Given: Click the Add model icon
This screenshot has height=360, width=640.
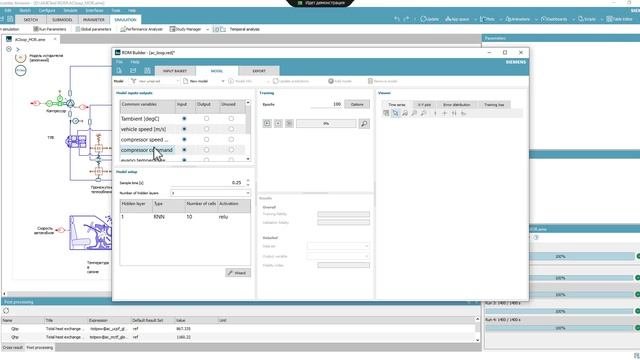Looking at the screenshot, I should tap(331, 81).
